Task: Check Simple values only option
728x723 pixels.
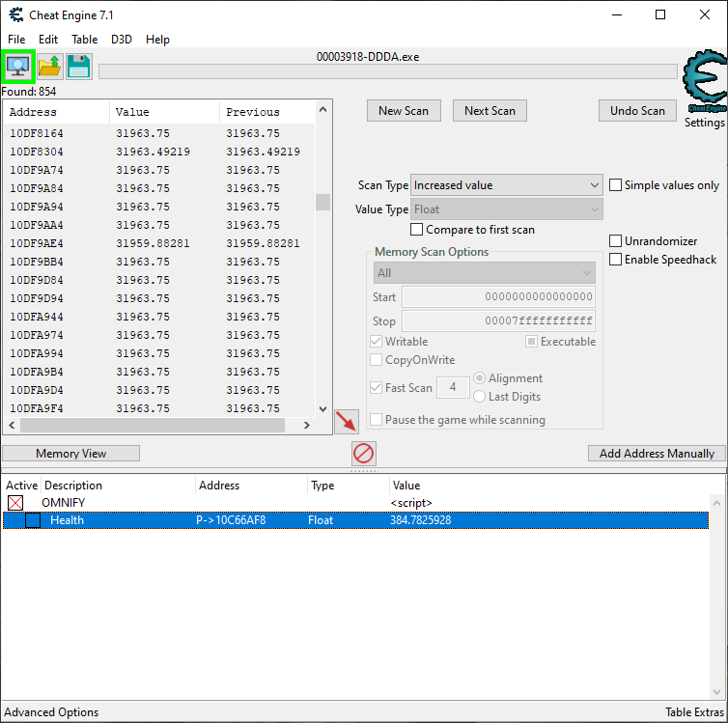Action: pos(616,185)
